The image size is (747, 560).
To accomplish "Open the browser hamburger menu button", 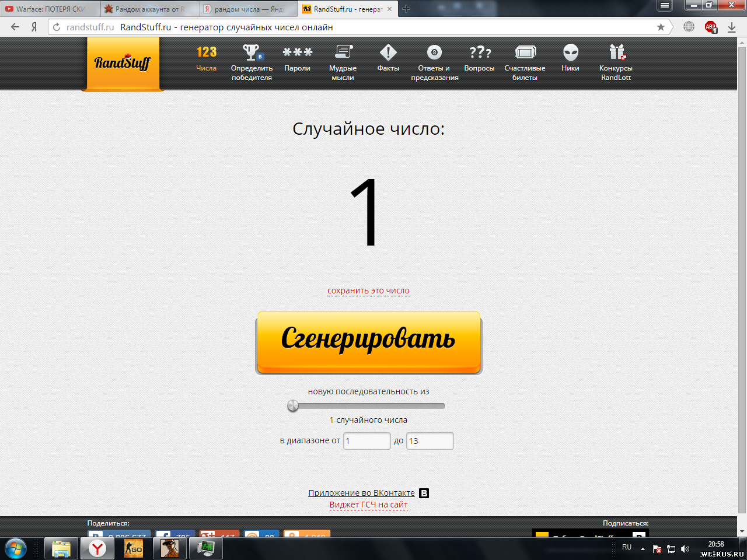I will click(665, 5).
